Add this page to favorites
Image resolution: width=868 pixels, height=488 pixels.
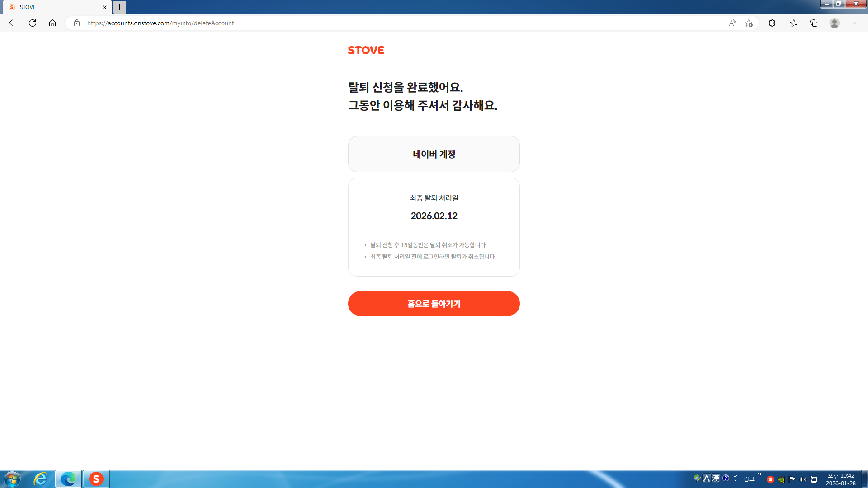(749, 23)
